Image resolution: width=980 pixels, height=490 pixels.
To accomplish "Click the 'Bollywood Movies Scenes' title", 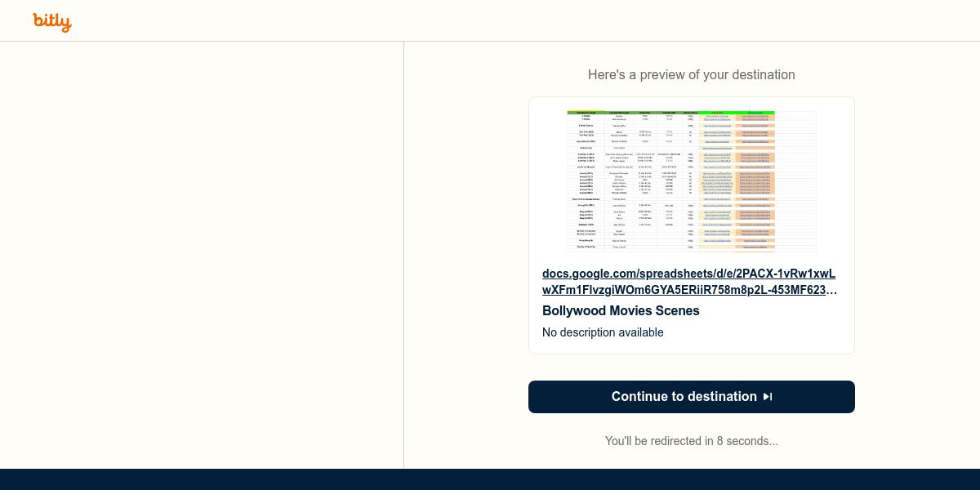I will 621,311.
